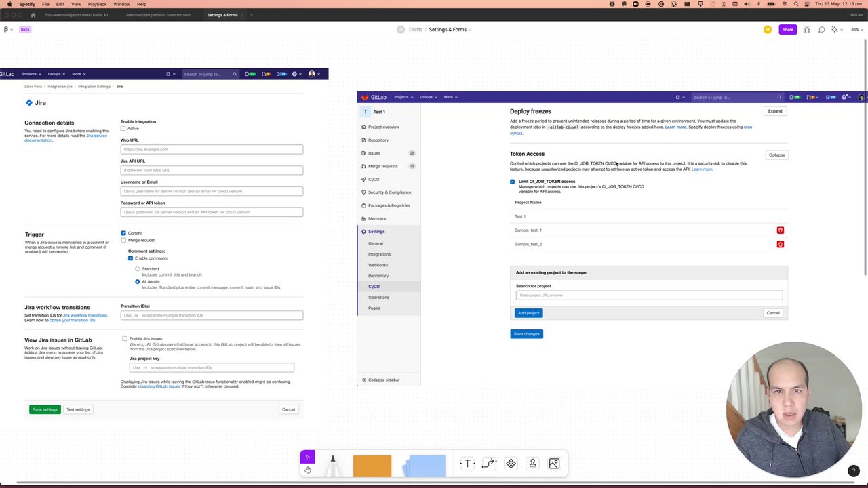Click the Search for project field

649,296
